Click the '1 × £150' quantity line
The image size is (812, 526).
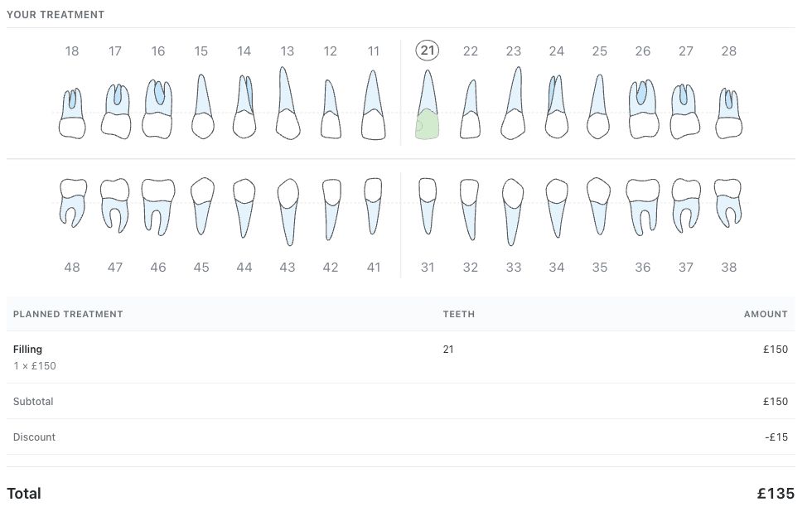click(x=35, y=366)
